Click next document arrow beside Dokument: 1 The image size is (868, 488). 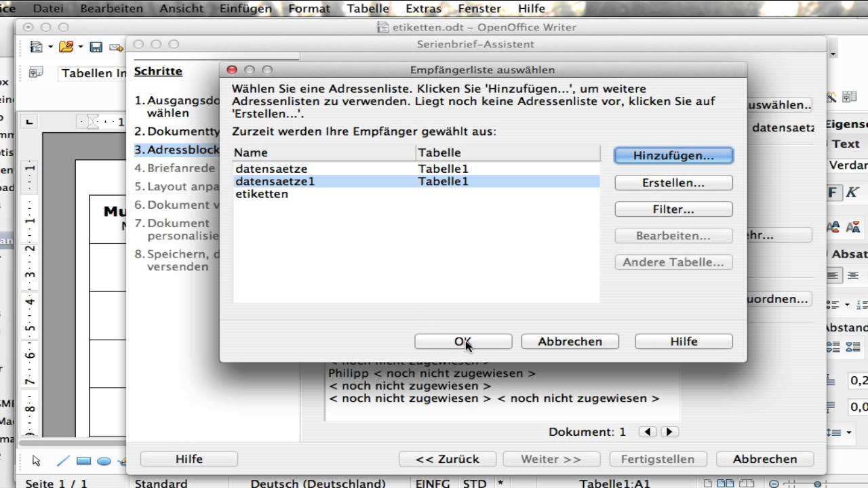point(669,432)
